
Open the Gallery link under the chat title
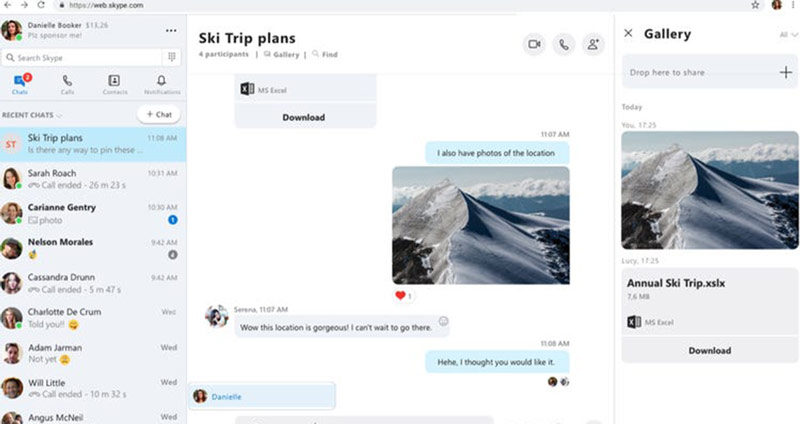(282, 55)
